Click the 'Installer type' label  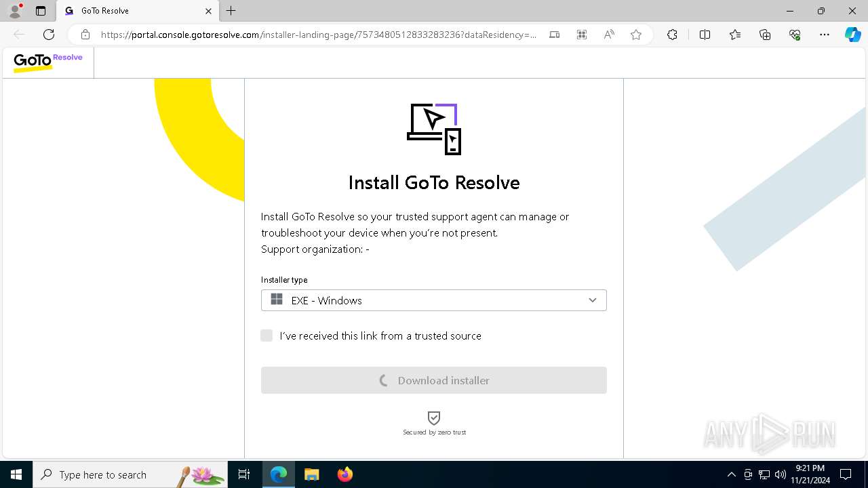[x=284, y=280]
